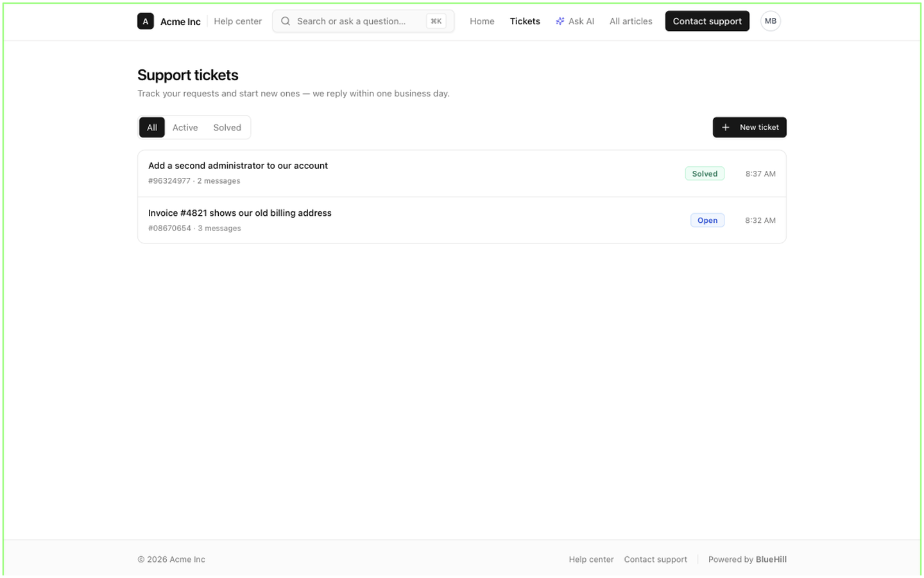Click the © 2026 Acme Inc text
The image size is (924, 578).
(x=171, y=559)
